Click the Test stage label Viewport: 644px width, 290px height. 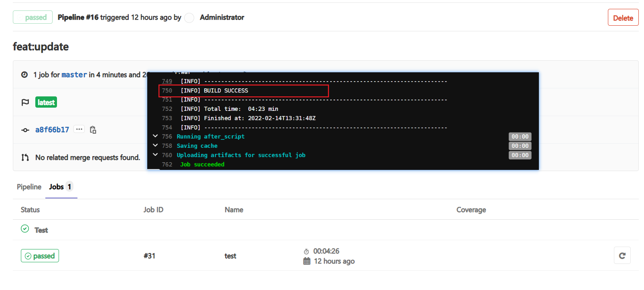point(41,230)
